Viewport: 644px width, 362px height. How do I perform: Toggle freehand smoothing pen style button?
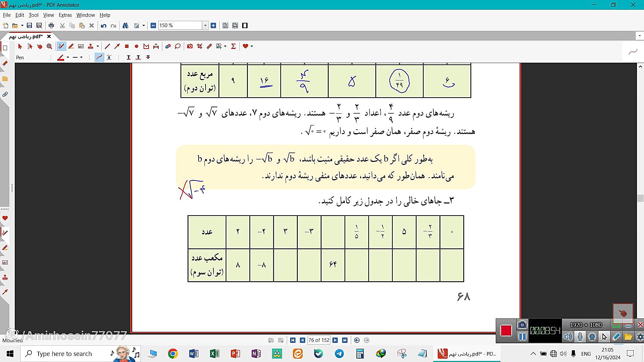click(99, 57)
